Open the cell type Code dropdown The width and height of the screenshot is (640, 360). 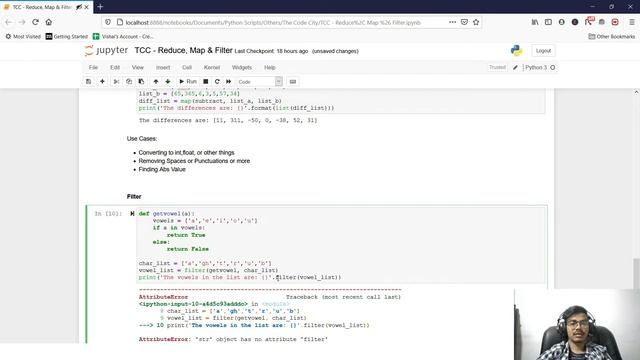(x=260, y=82)
